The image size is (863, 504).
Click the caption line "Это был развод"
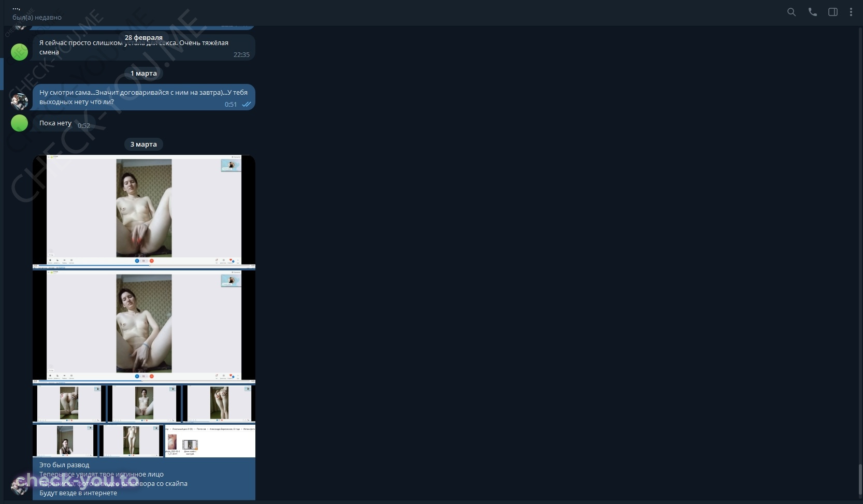click(x=64, y=465)
